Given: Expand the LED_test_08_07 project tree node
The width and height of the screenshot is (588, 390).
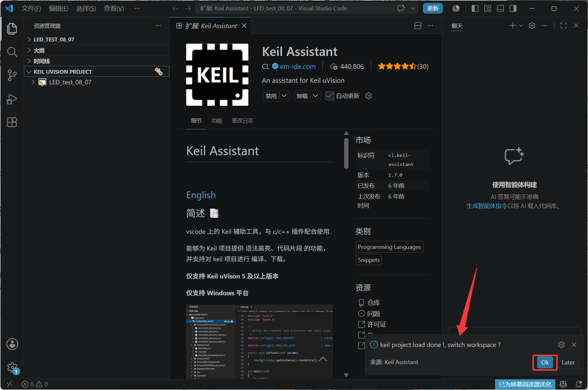Looking at the screenshot, I should [33, 82].
